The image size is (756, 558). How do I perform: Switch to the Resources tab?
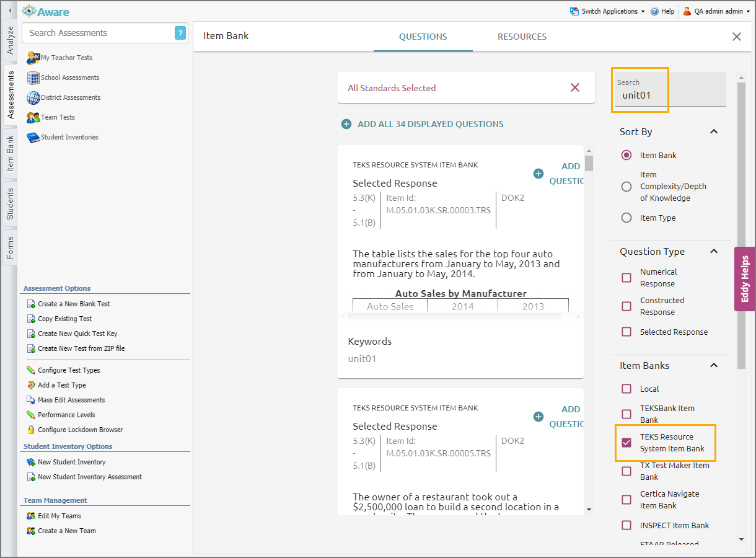click(522, 37)
